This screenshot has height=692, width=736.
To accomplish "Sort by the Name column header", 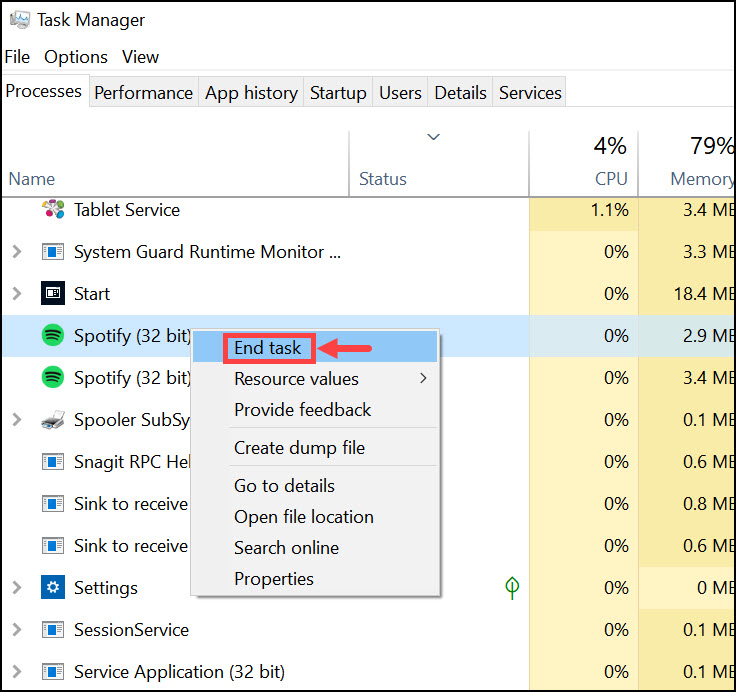I will [32, 179].
